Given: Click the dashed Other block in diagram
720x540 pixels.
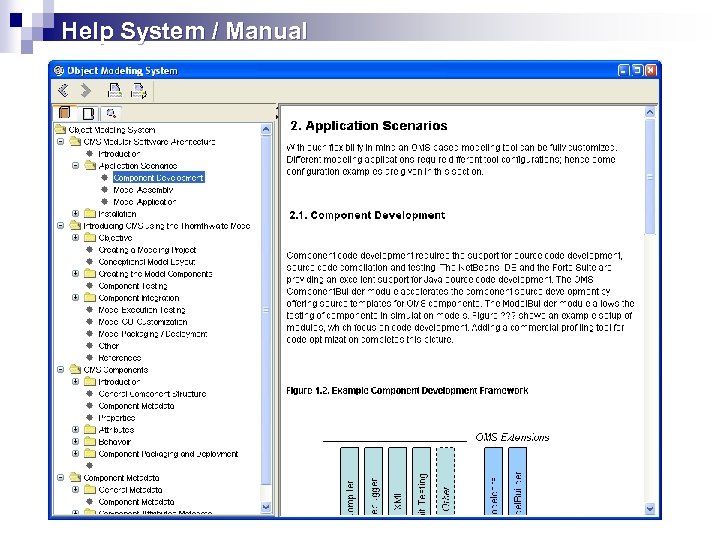Looking at the screenshot, I should click(445, 481).
